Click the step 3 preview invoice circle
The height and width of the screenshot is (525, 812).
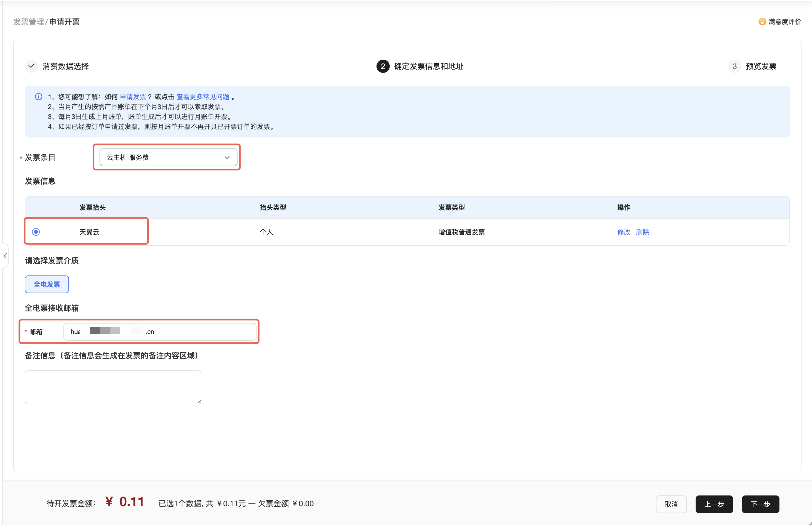(x=734, y=66)
